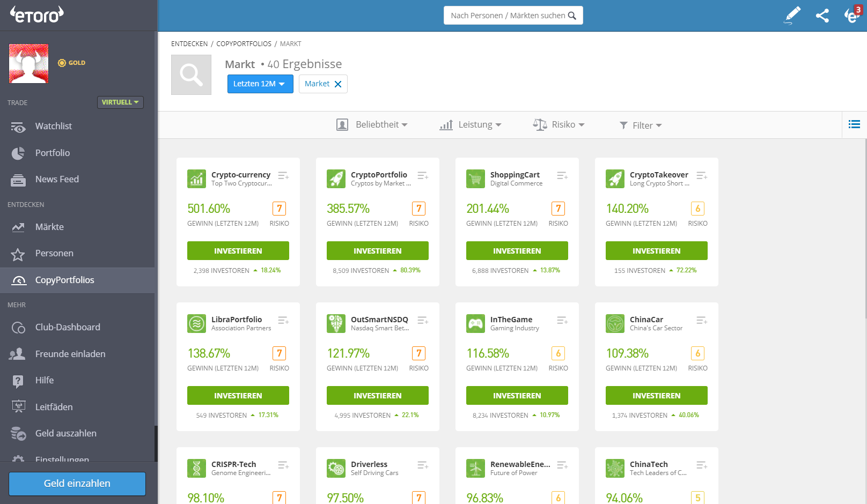The height and width of the screenshot is (504, 867).
Task: Add CryptoPortfolio to watchlist icon
Action: [423, 175]
